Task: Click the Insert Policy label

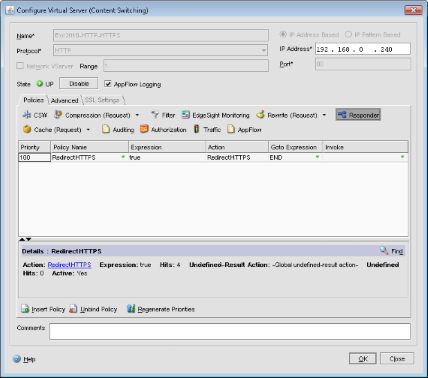Action: pyautogui.click(x=48, y=309)
